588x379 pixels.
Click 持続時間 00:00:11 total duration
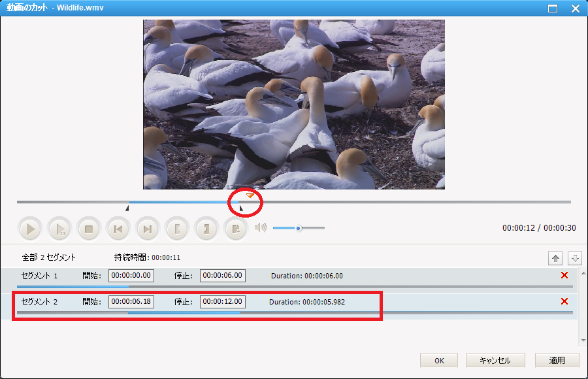[x=147, y=257]
